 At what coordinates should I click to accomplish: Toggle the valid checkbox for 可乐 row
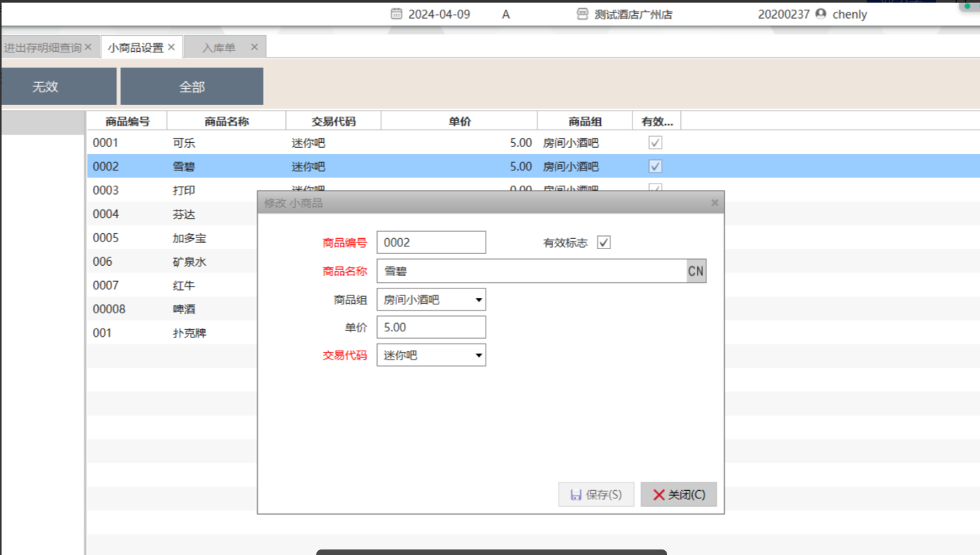655,143
